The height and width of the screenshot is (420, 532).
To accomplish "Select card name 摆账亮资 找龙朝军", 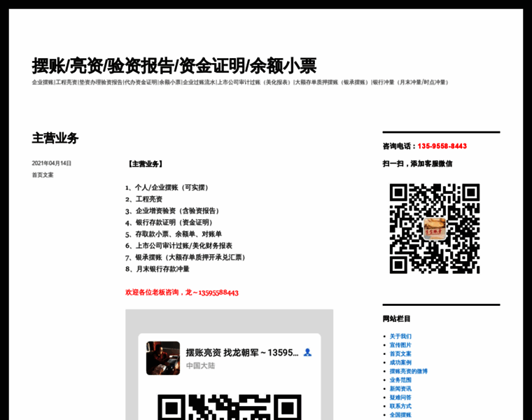I will pos(242,353).
